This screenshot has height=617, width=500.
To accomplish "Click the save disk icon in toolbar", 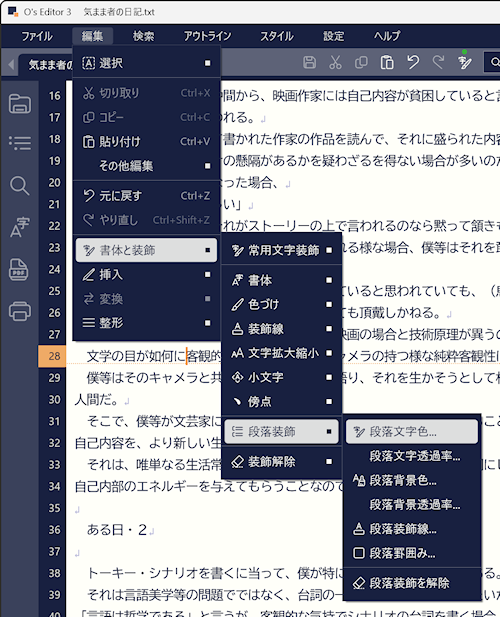I will pos(309,62).
